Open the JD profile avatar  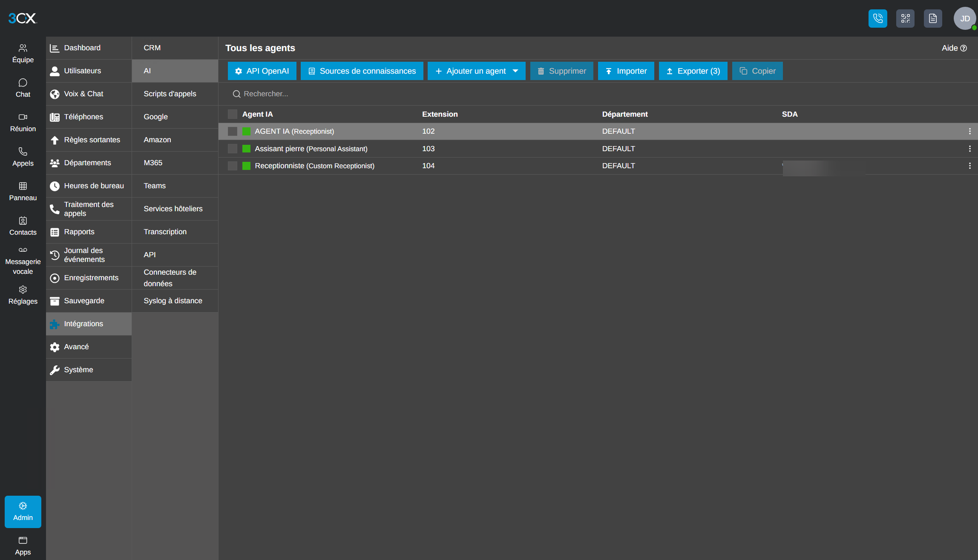coord(965,18)
